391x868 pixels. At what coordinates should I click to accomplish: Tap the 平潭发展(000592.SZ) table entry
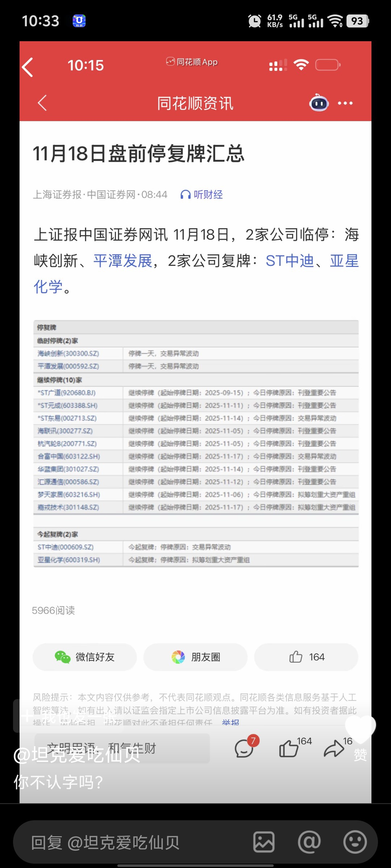pyautogui.click(x=68, y=366)
